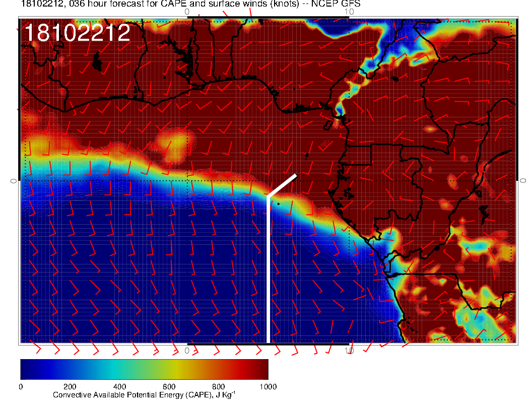Click the 200 tick label under the colorbar
Image resolution: width=532 pixels, height=411 pixels.
(x=70, y=387)
